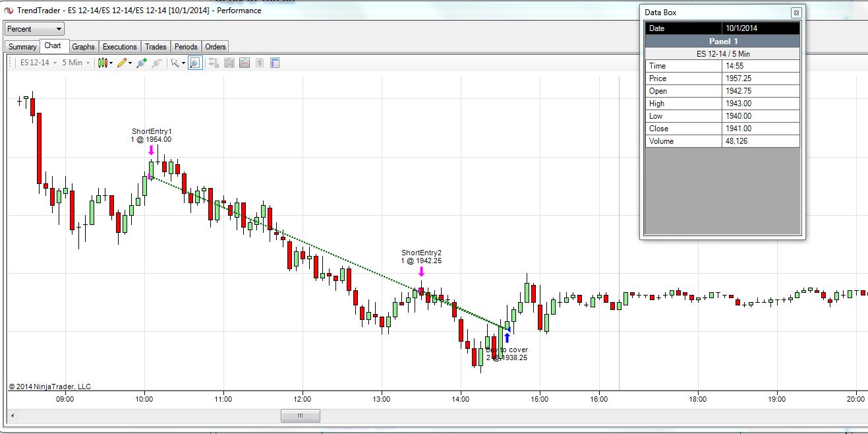Select the pencil drawing tools icon
Viewport: 868px width, 434px height.
tap(123, 63)
